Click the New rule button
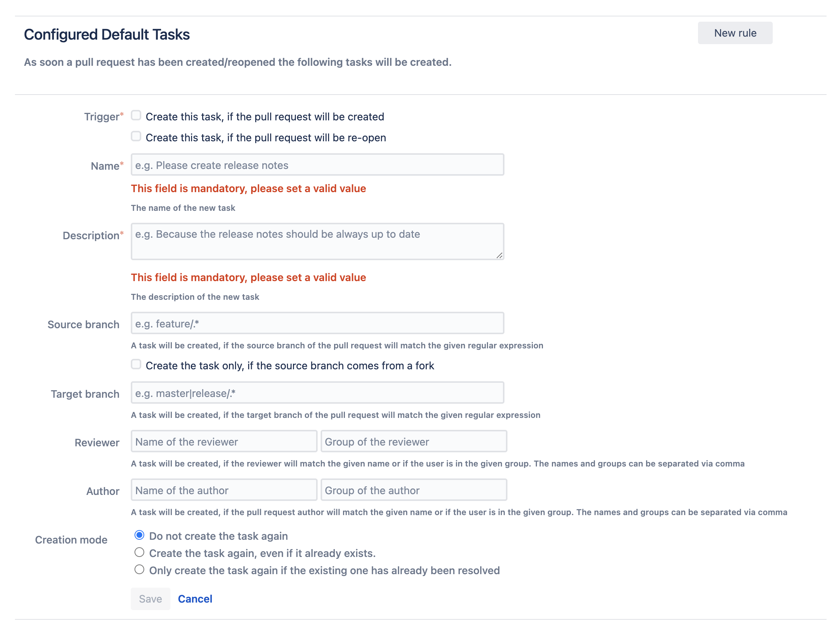Image resolution: width=840 pixels, height=622 pixels. click(734, 33)
